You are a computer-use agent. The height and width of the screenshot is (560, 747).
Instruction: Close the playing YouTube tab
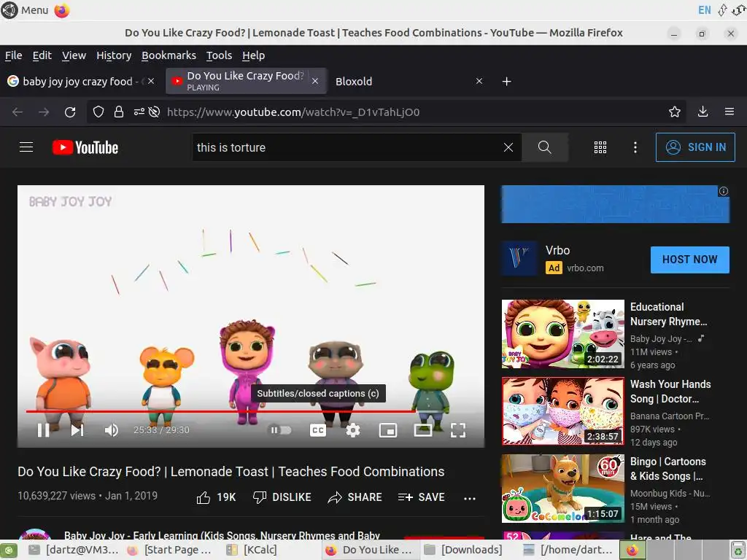click(x=315, y=82)
